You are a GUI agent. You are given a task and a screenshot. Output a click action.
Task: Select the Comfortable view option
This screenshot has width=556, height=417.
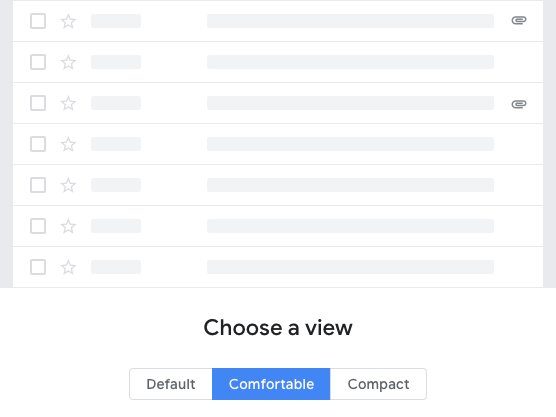click(271, 384)
